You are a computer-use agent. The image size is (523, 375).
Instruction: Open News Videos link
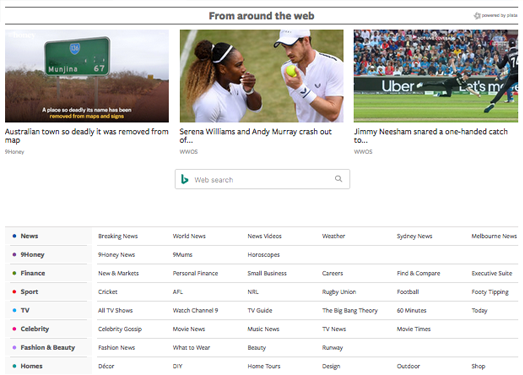point(265,236)
